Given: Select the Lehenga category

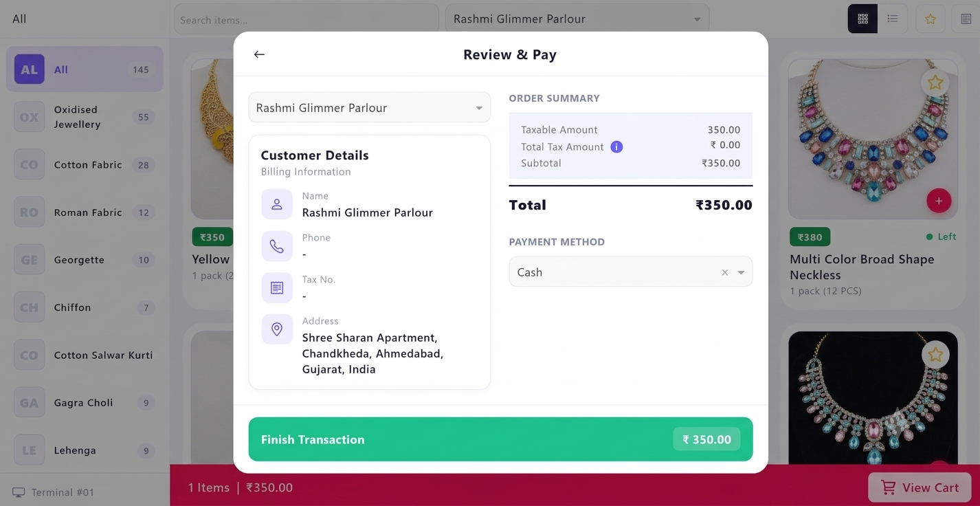Looking at the screenshot, I should (x=85, y=450).
